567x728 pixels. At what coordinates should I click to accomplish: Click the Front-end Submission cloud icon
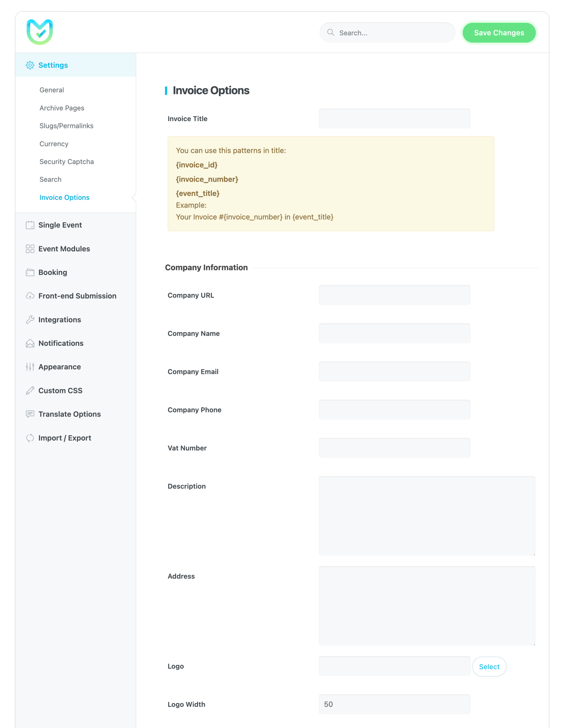pos(30,296)
